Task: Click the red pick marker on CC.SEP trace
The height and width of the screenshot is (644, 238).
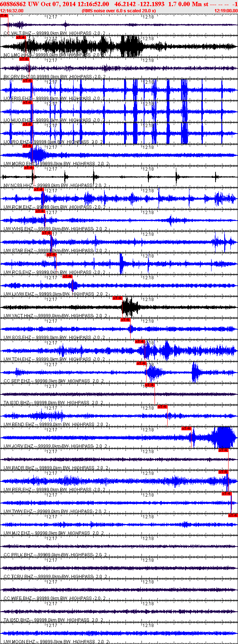Action: [141, 363]
